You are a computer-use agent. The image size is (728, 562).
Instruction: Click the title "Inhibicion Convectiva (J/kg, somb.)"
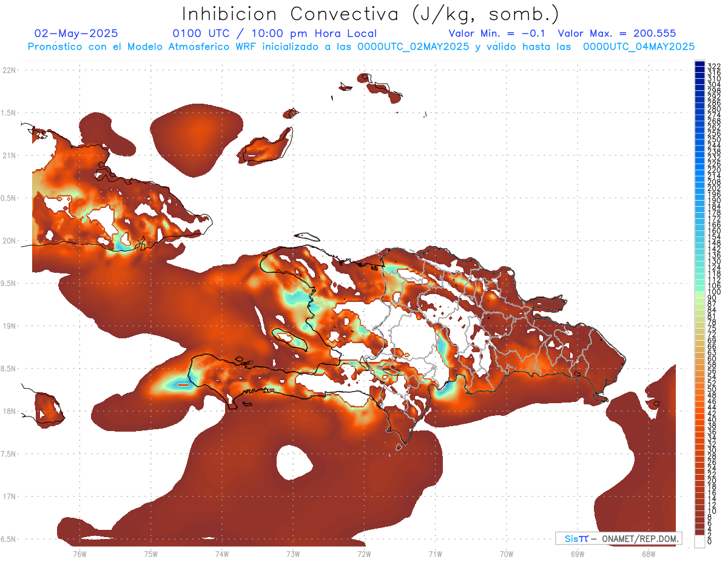(371, 14)
